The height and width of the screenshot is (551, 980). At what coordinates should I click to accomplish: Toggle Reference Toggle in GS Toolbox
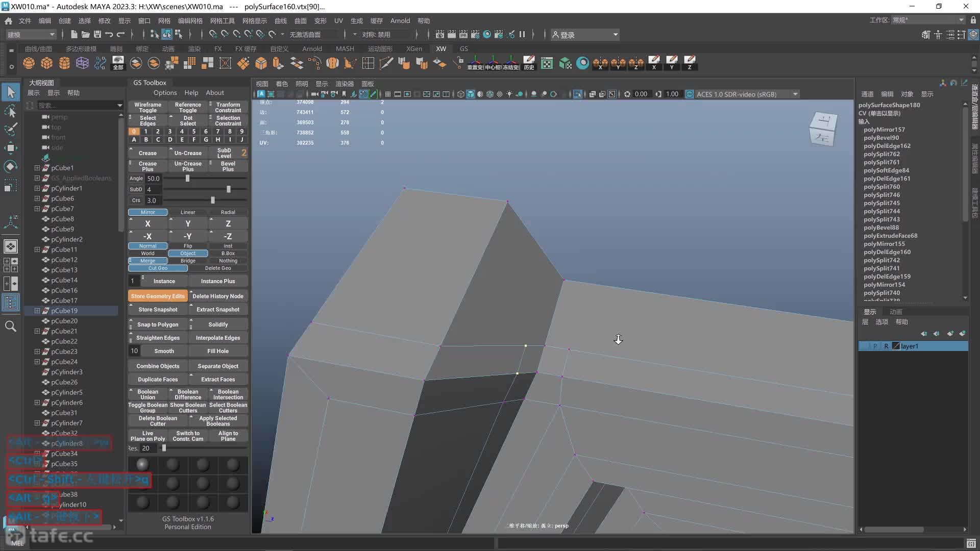pos(188,107)
